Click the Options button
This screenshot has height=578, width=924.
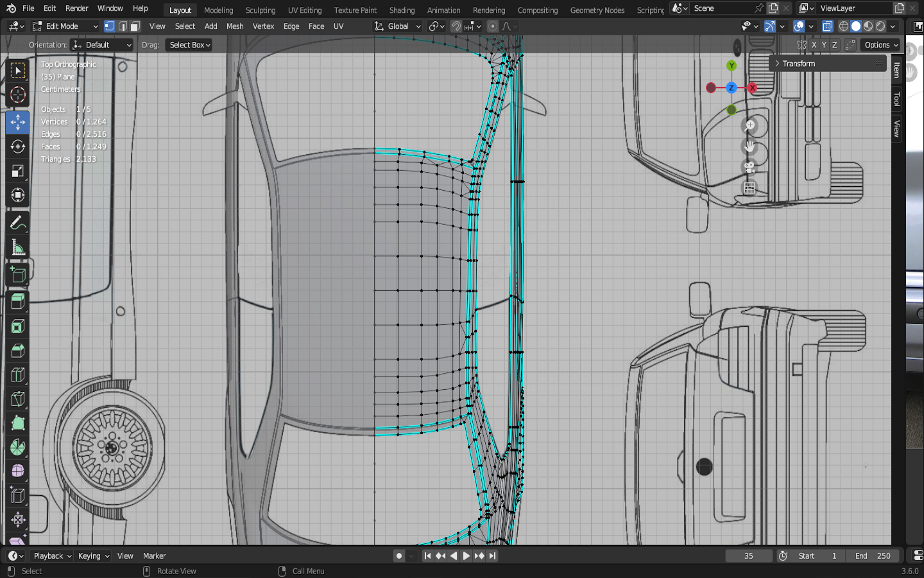click(880, 45)
